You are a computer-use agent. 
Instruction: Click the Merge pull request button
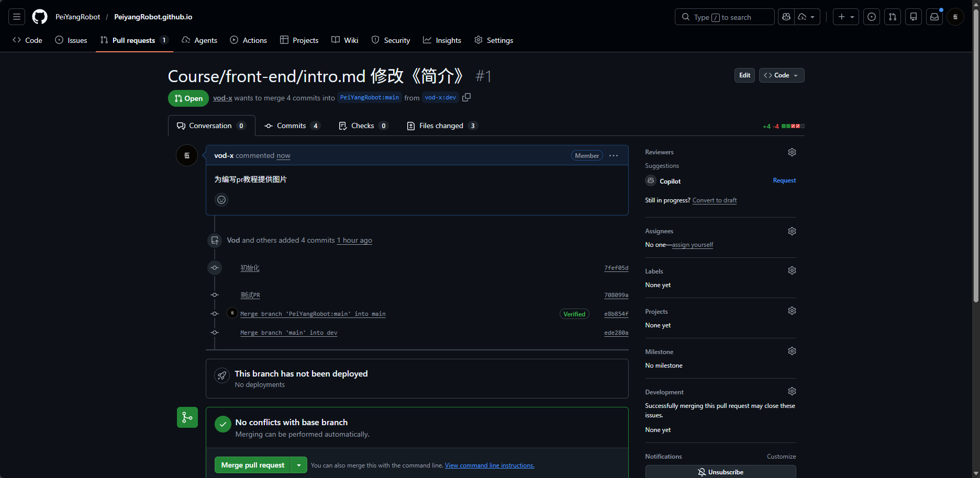[252, 465]
